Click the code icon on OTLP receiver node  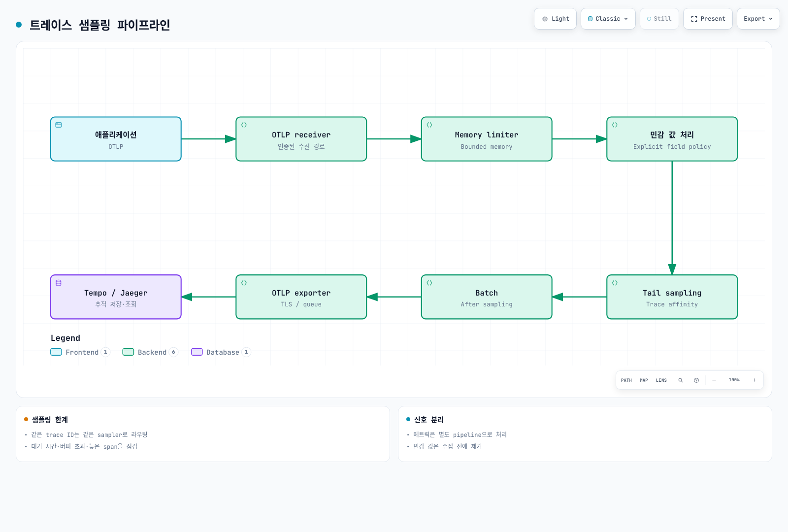(244, 125)
